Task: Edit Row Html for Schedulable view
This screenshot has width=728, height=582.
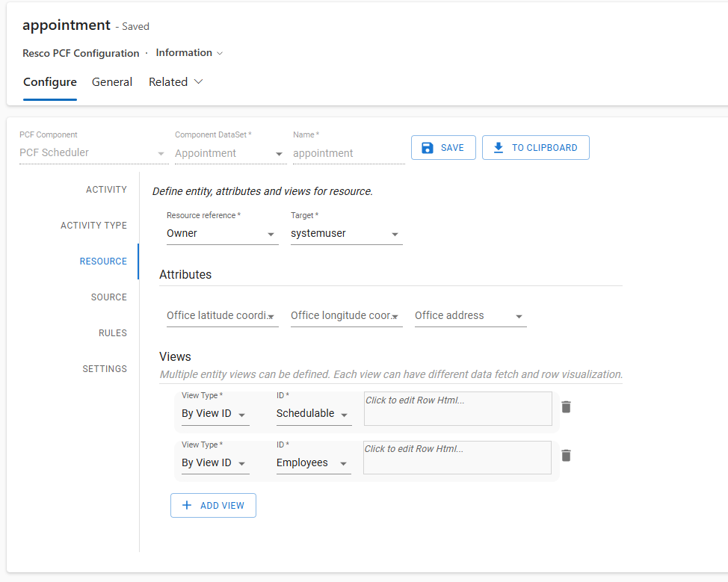Action: point(457,408)
